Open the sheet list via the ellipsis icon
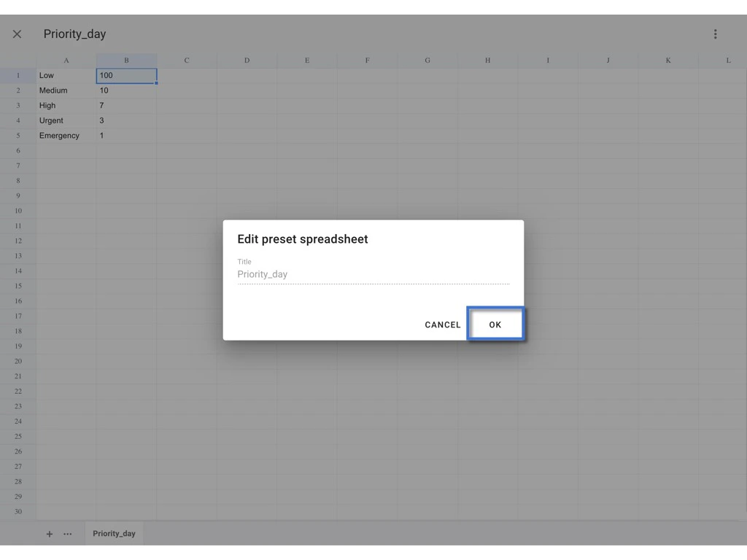747x560 pixels. coord(67,533)
